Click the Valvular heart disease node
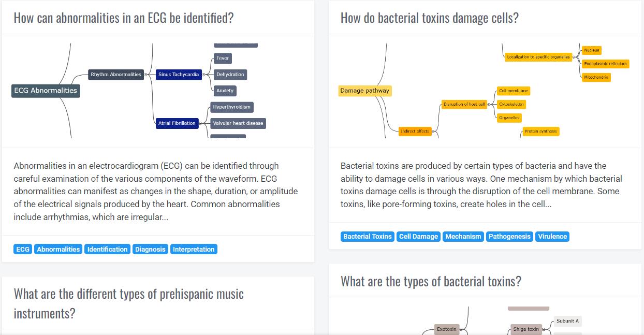 tap(238, 123)
